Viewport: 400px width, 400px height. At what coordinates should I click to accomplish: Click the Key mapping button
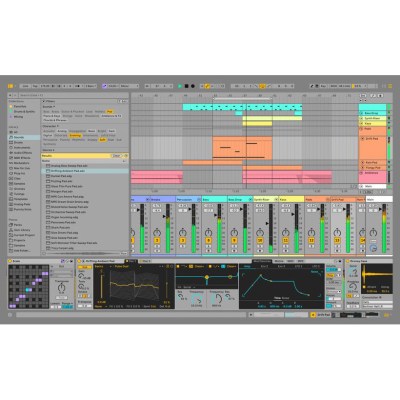[323, 86]
